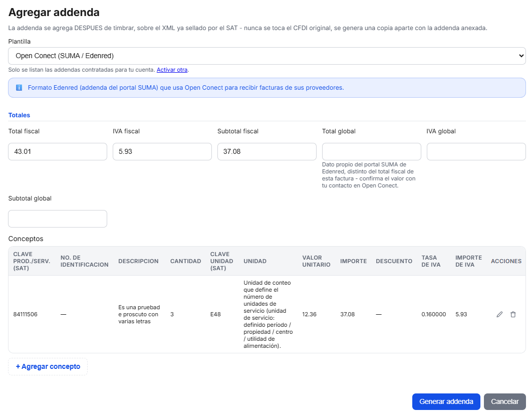Click the DESCUENTO column header
532x419 pixels.
(394, 261)
